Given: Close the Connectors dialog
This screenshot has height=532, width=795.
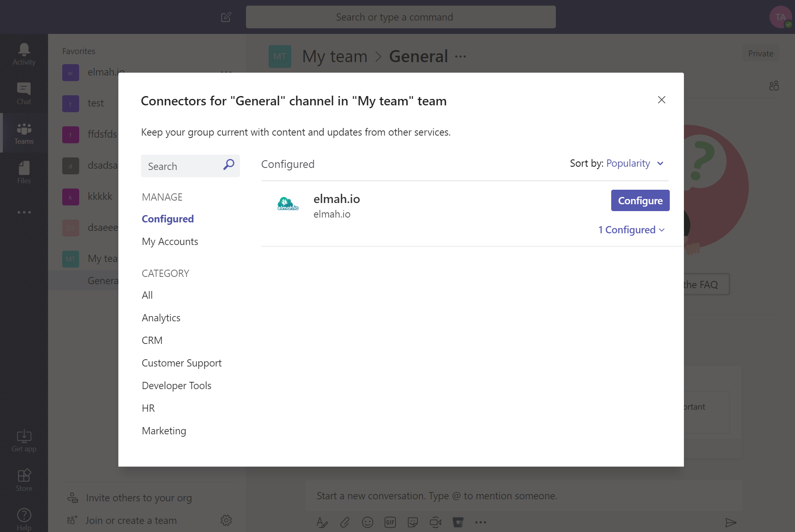Looking at the screenshot, I should pos(661,100).
